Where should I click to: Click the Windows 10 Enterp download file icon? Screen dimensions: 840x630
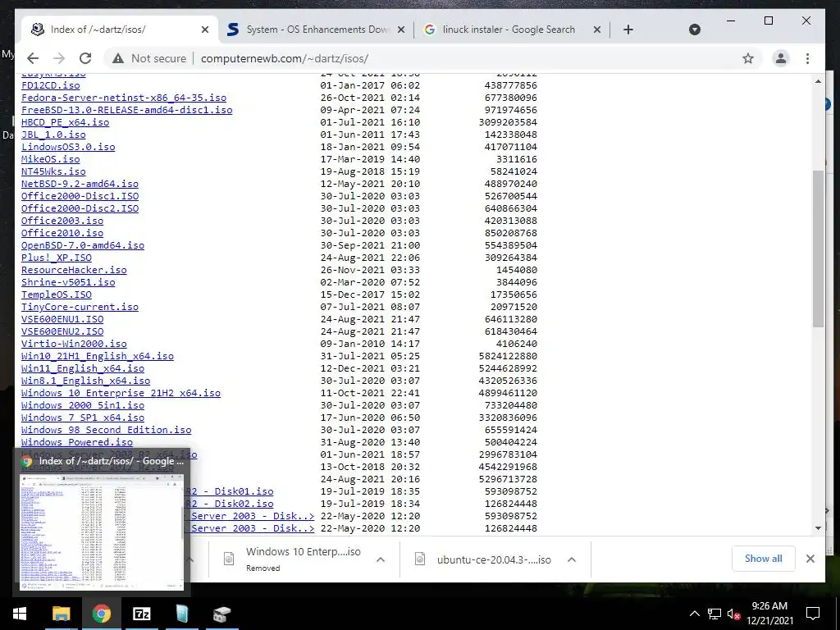pyautogui.click(x=229, y=559)
